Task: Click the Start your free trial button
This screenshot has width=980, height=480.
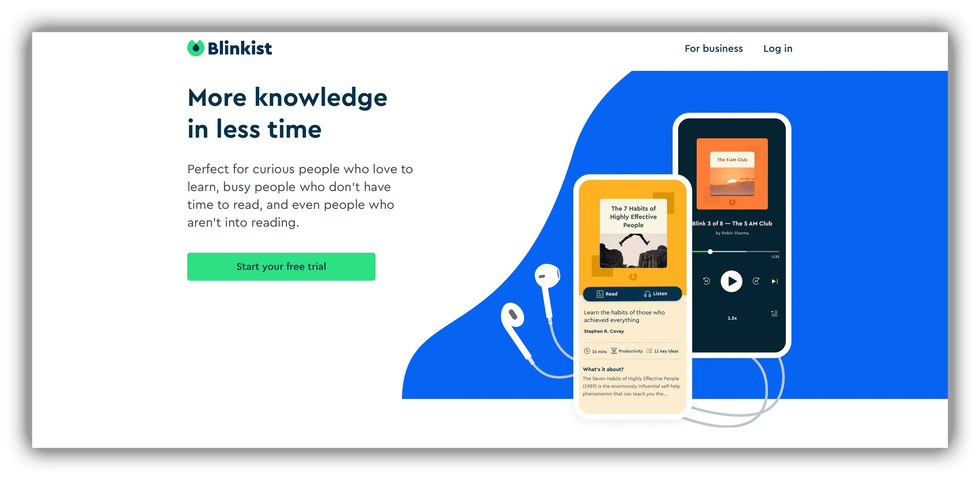Action: (x=281, y=268)
